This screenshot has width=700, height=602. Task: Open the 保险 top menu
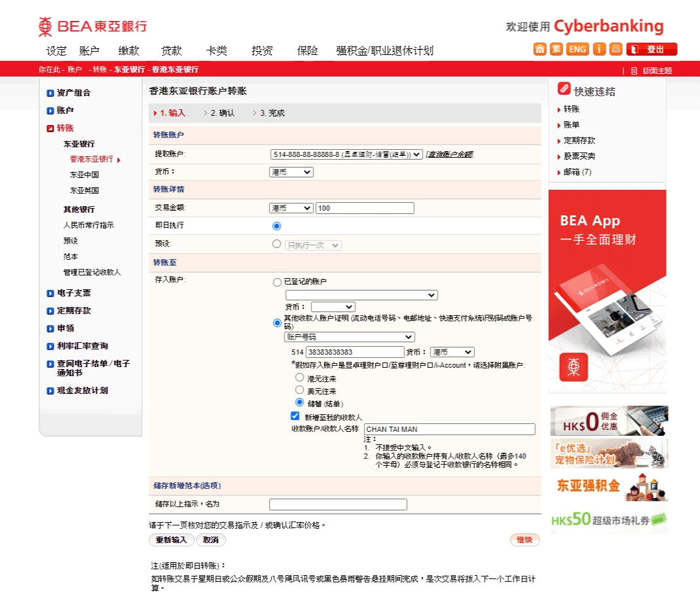coord(307,51)
